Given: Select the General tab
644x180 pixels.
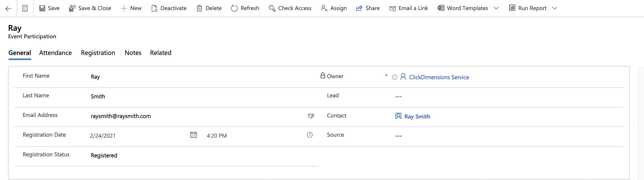Looking at the screenshot, I should (20, 53).
